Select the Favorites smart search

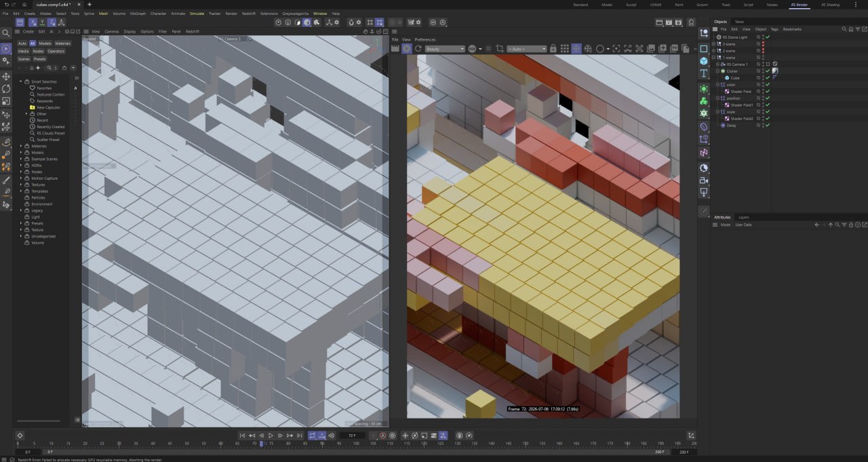[44, 88]
